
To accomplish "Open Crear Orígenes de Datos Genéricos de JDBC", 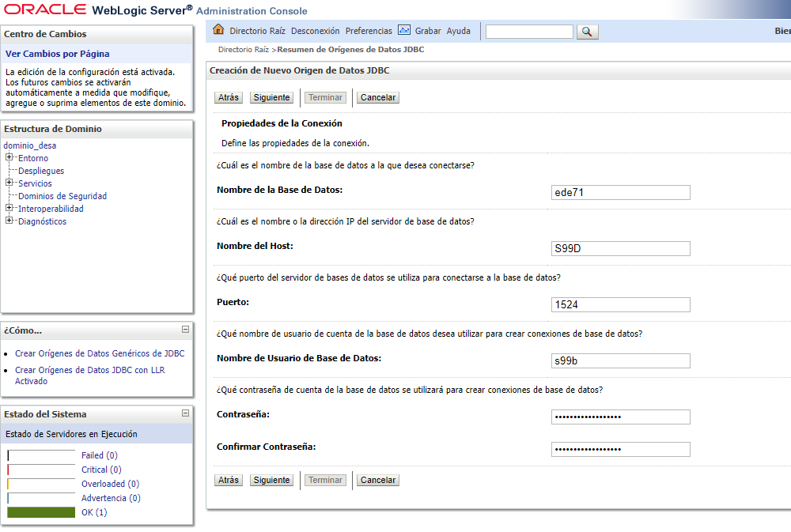I will (x=100, y=353).
